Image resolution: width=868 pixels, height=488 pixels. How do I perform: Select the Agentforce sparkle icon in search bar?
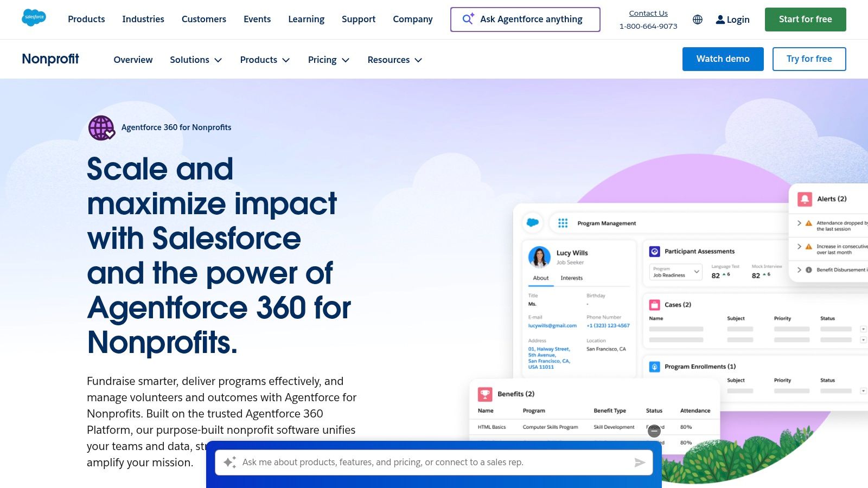point(468,19)
